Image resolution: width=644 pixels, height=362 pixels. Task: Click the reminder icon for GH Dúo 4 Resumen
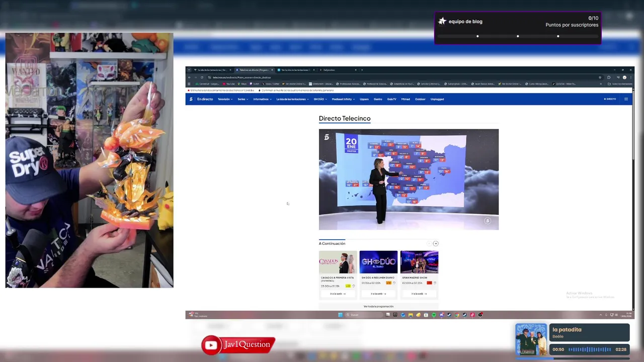(394, 283)
